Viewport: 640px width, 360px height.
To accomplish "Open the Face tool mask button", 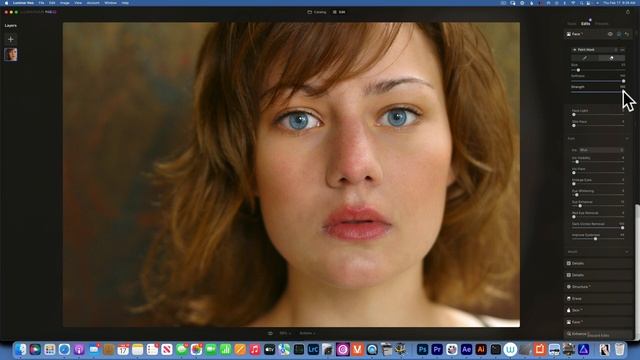I will pyautogui.click(x=619, y=34).
